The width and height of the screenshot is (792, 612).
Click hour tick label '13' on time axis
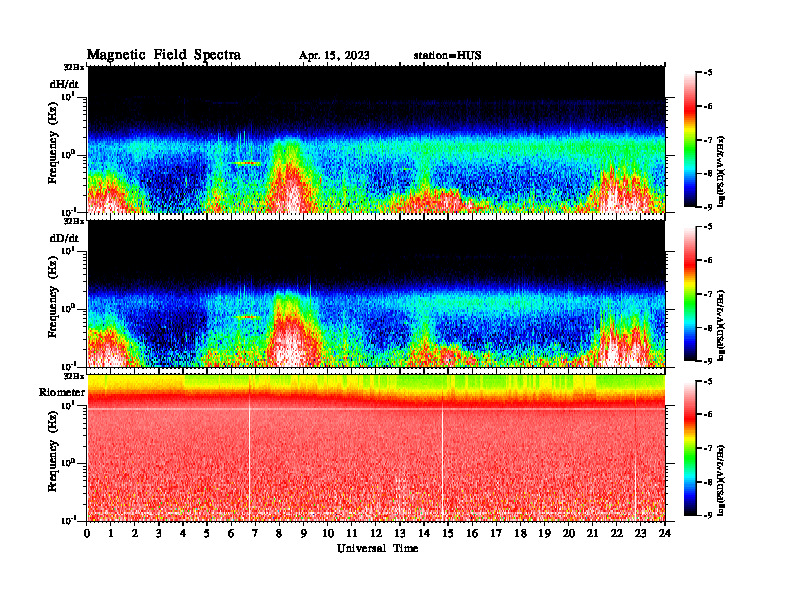(400, 533)
